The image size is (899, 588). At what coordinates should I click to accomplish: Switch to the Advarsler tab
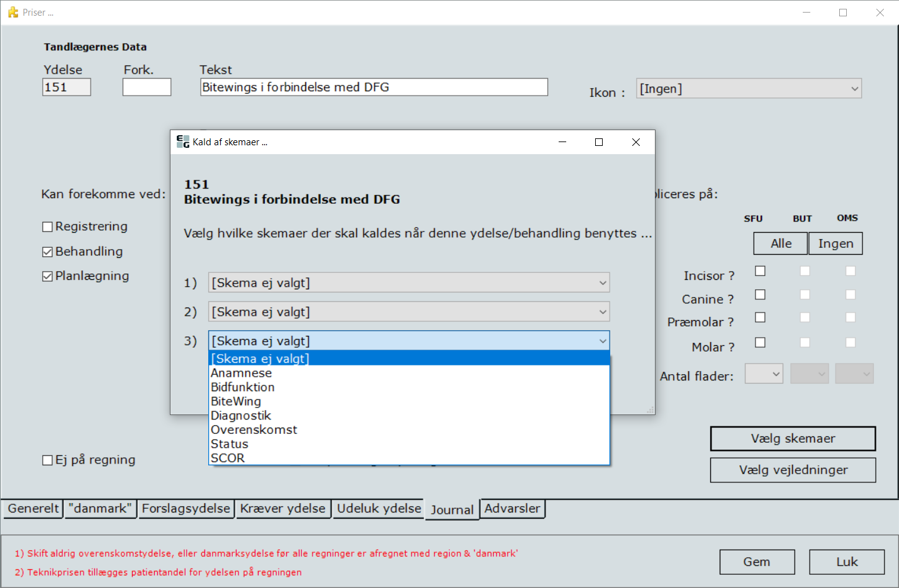tap(512, 509)
